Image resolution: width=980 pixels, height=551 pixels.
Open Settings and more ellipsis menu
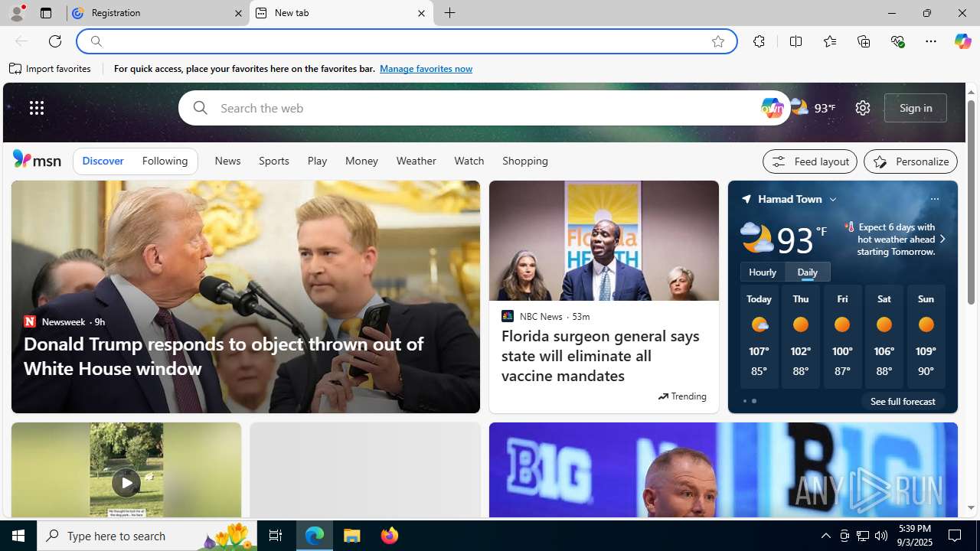(931, 41)
